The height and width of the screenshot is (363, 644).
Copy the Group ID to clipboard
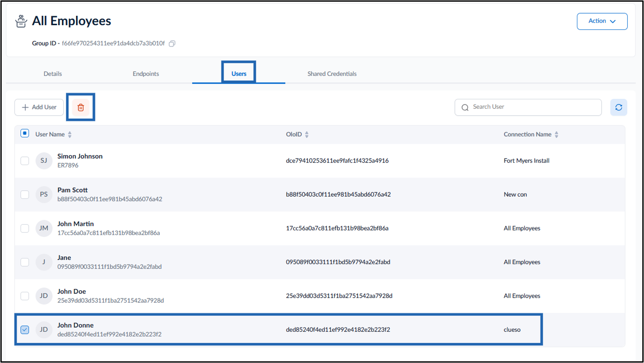(x=172, y=44)
